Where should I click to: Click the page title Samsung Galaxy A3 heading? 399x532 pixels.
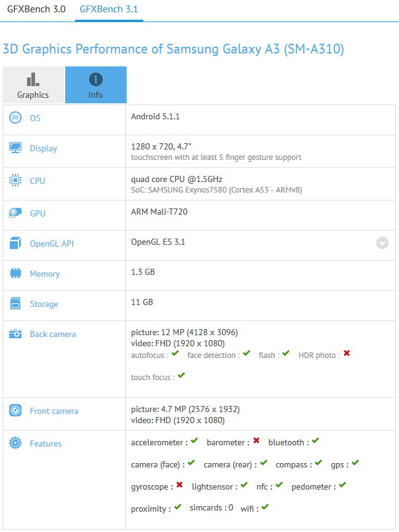point(173,49)
